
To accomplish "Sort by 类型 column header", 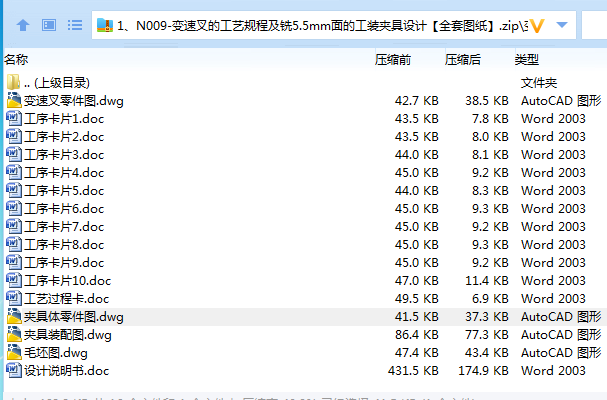I will [526, 60].
